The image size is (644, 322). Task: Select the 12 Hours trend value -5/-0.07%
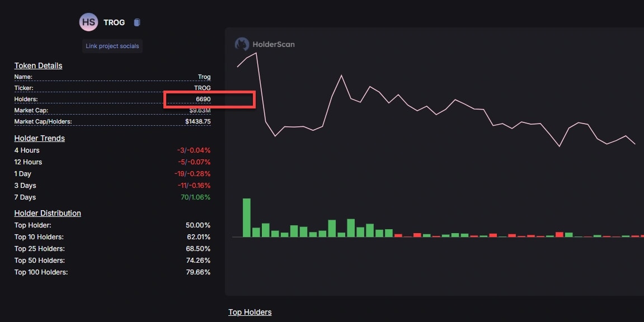[194, 162]
